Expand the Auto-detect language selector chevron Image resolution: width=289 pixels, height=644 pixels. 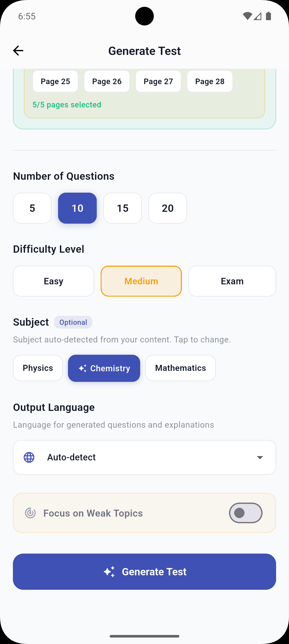point(260,457)
